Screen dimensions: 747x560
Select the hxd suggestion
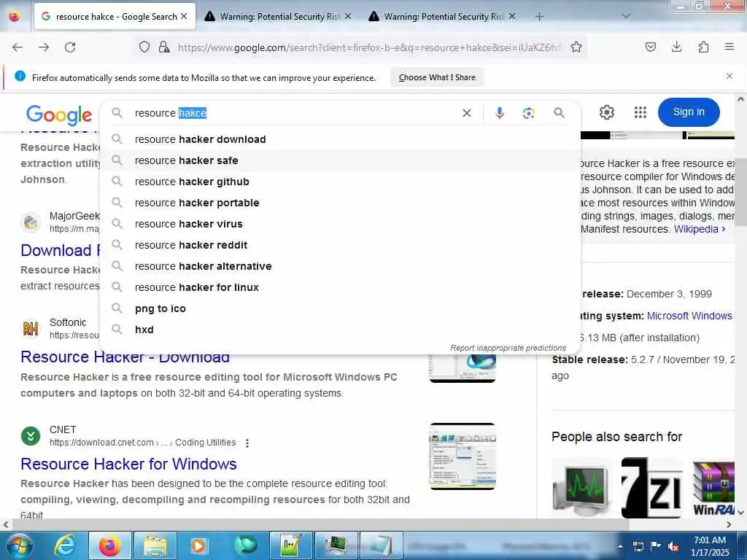coord(340,330)
